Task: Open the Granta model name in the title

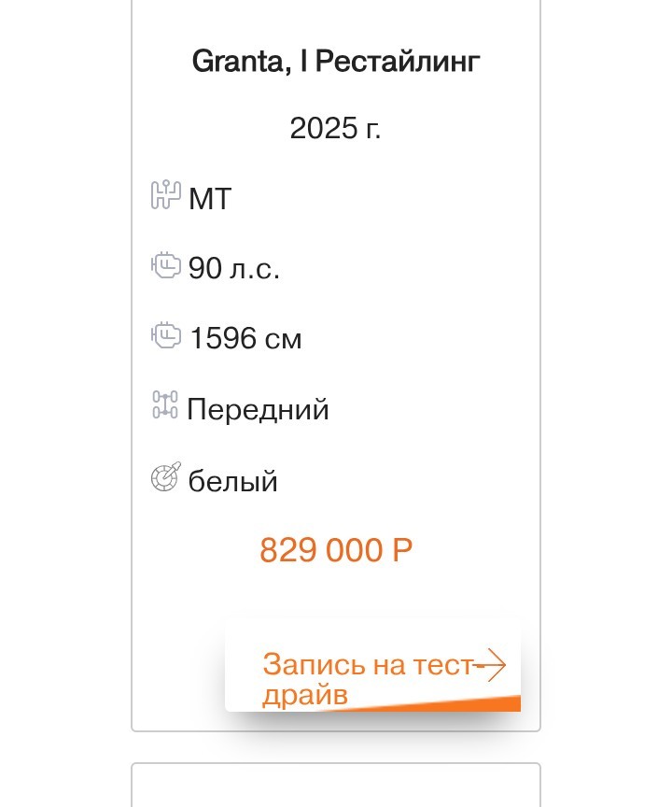Action: 233,63
